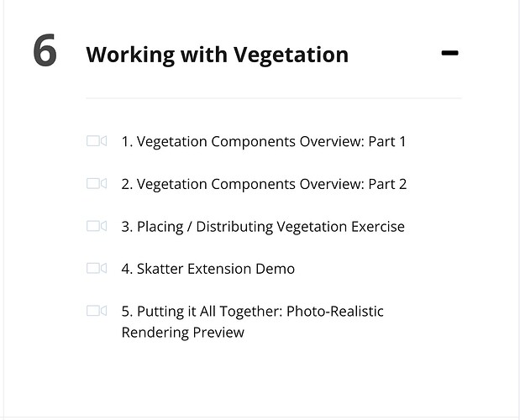Open the Skatter Extension Demo lesson
The image size is (520, 420).
[x=208, y=269]
